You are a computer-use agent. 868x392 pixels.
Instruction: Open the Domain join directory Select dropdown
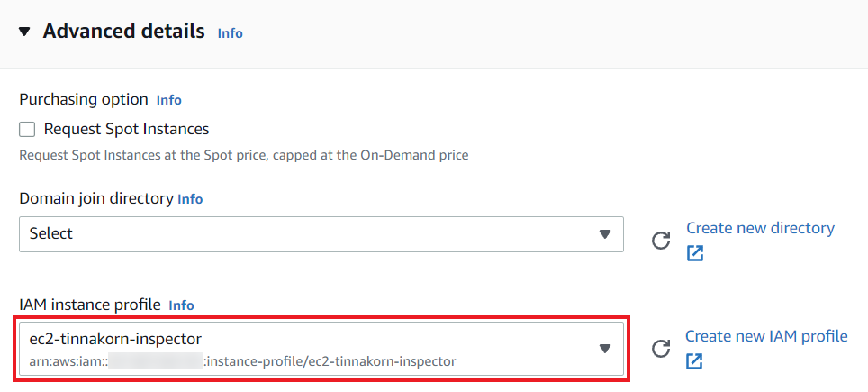pos(321,234)
